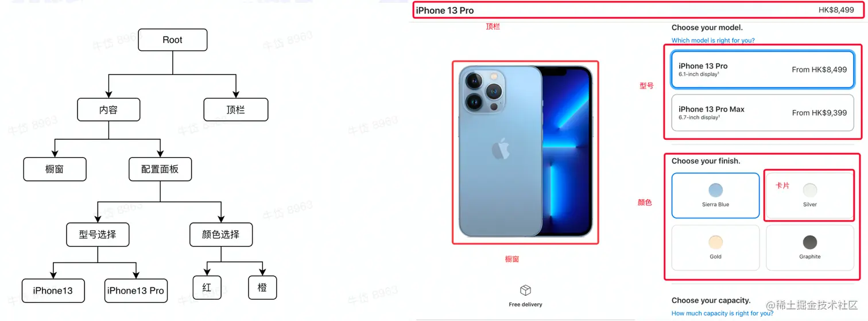Click the HK$8,499 price in the top bar
This screenshot has width=868, height=321.
click(x=836, y=10)
